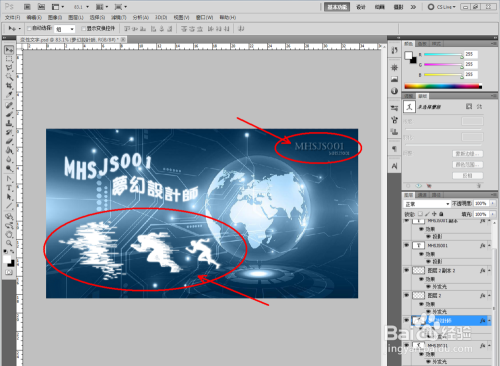Click the foreground color swatch in the Color panel
The height and width of the screenshot is (366, 500).
click(x=408, y=55)
